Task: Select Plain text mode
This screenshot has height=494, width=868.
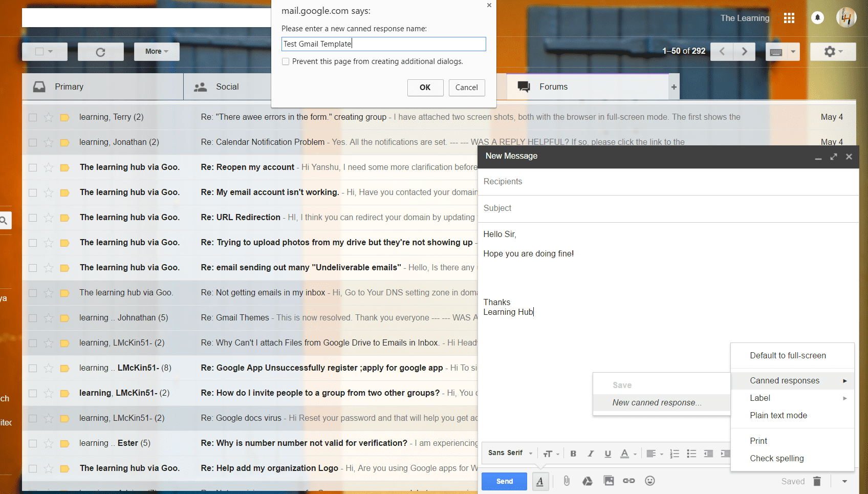Action: point(792,416)
